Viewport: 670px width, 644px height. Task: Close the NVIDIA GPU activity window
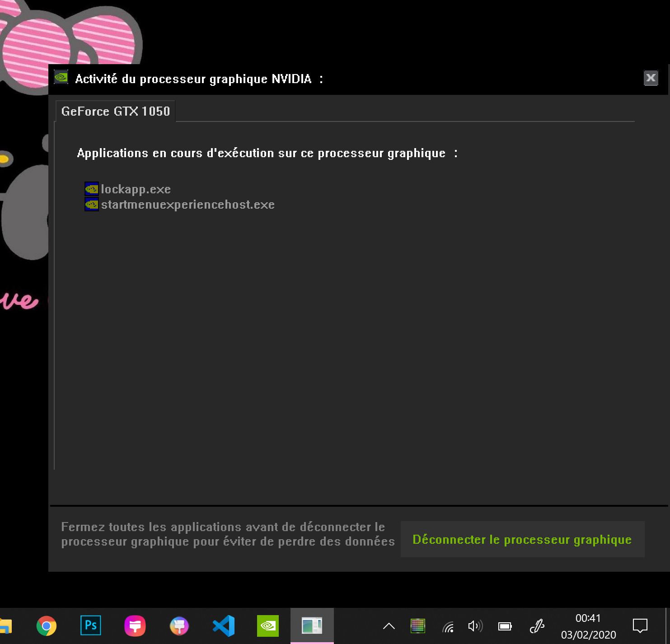click(651, 78)
